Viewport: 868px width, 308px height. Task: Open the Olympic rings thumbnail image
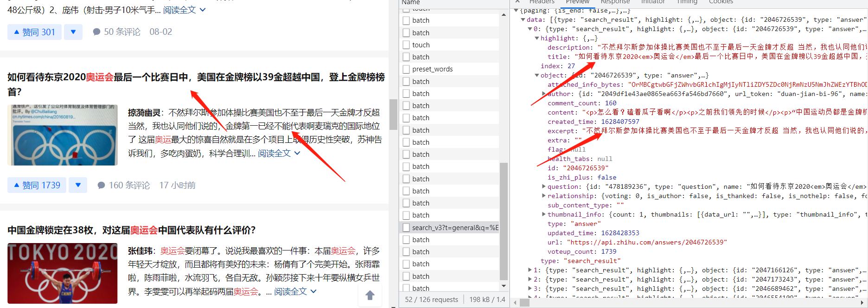63,135
